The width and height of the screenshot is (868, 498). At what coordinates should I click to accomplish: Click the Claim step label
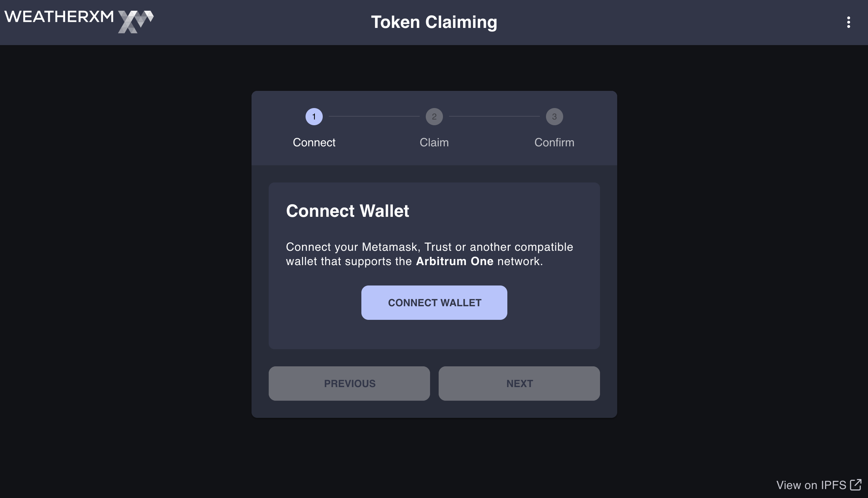click(434, 142)
